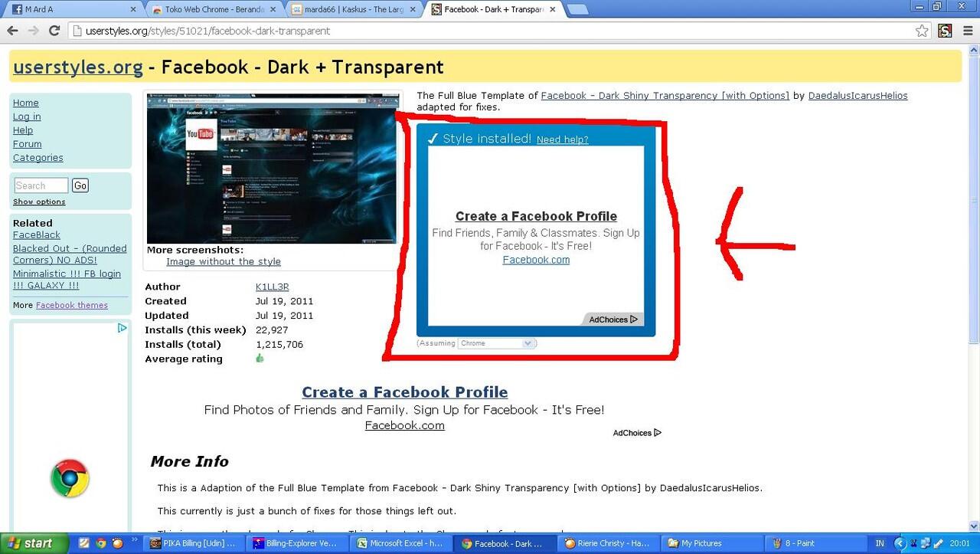Open the Assuming Chrome browser dropdown
980x554 pixels.
coord(495,343)
